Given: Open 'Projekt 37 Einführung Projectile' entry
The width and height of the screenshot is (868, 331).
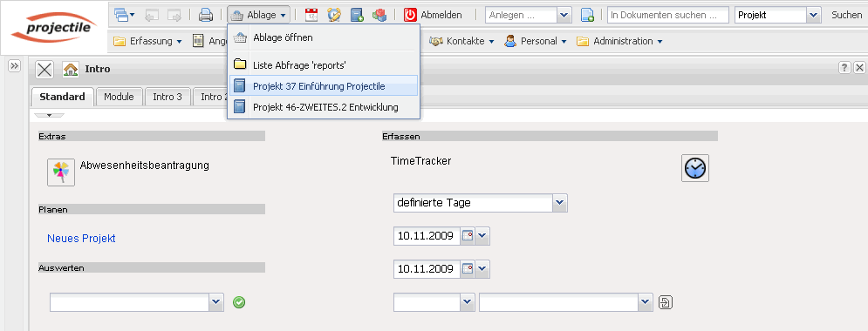Looking at the screenshot, I should (x=324, y=85).
